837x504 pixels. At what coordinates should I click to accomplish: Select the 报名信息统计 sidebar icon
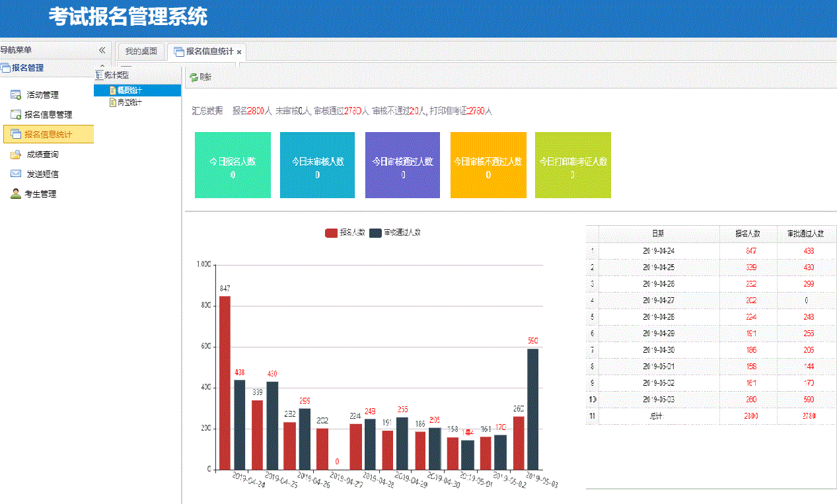click(x=16, y=135)
